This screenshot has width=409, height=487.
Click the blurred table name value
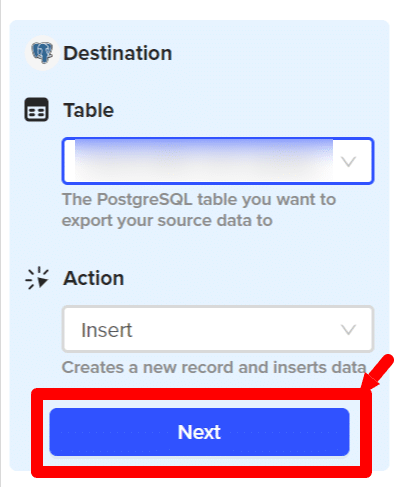tap(204, 161)
